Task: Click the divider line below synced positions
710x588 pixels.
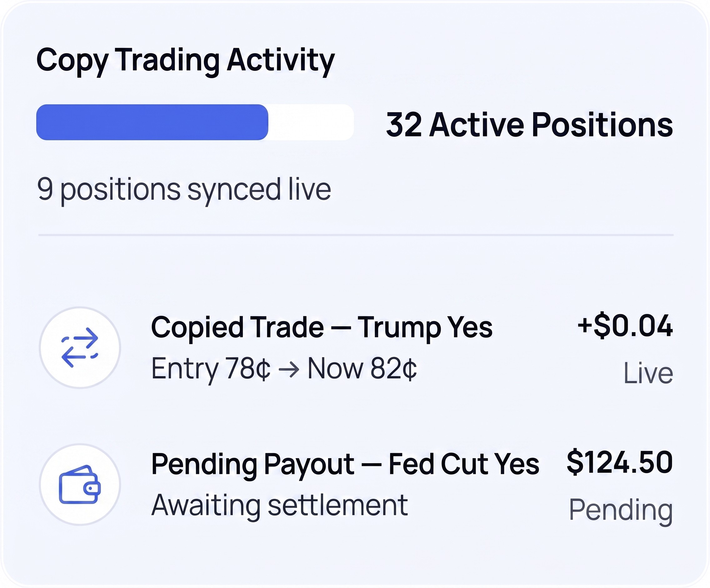Action: pos(356,235)
